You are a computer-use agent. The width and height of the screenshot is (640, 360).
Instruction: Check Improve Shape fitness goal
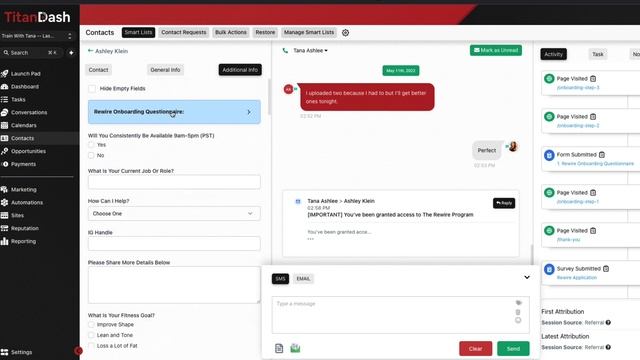pos(91,324)
